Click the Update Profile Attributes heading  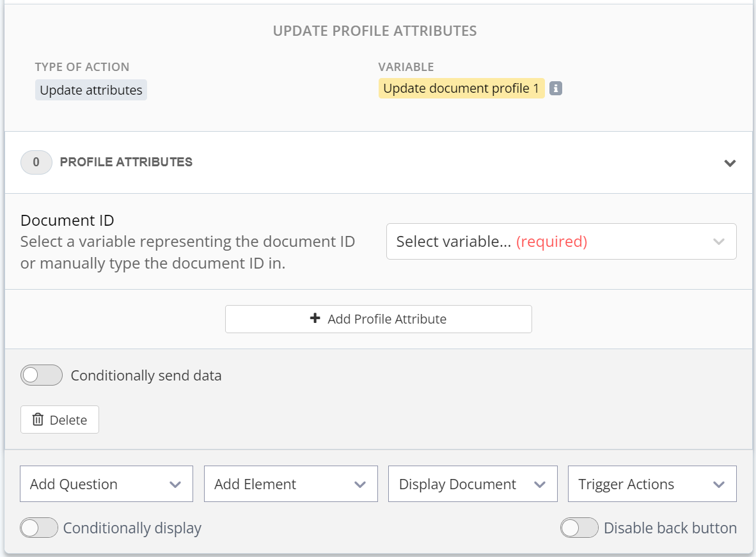tap(375, 31)
